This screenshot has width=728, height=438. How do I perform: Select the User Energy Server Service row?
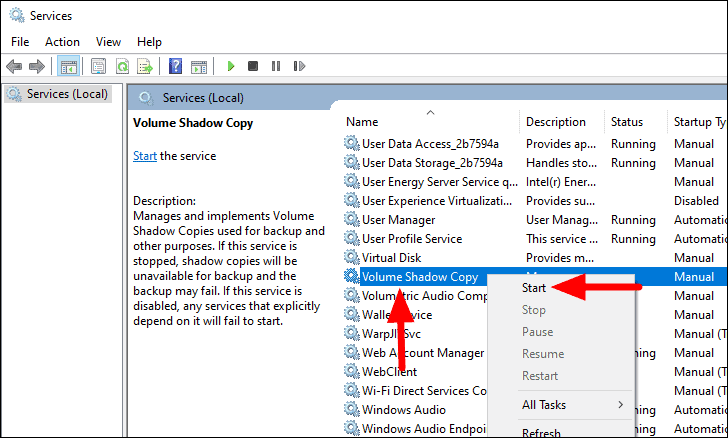(440, 182)
